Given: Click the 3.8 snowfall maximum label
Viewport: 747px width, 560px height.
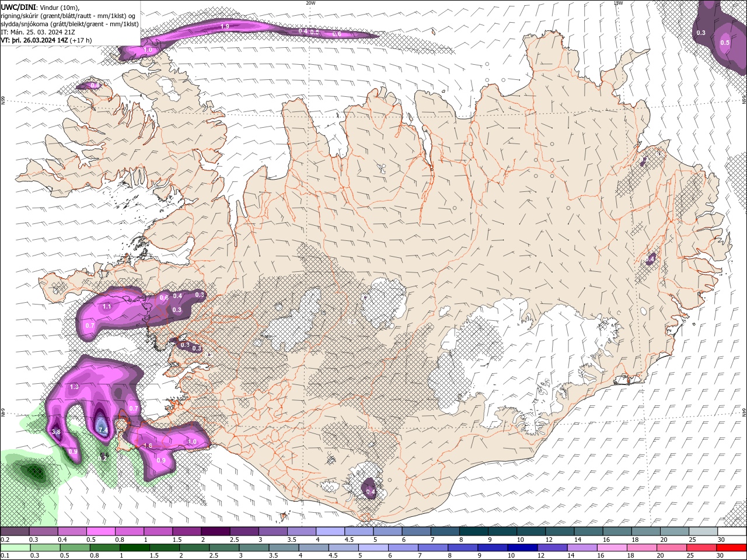Looking at the screenshot, I should click(56, 432).
